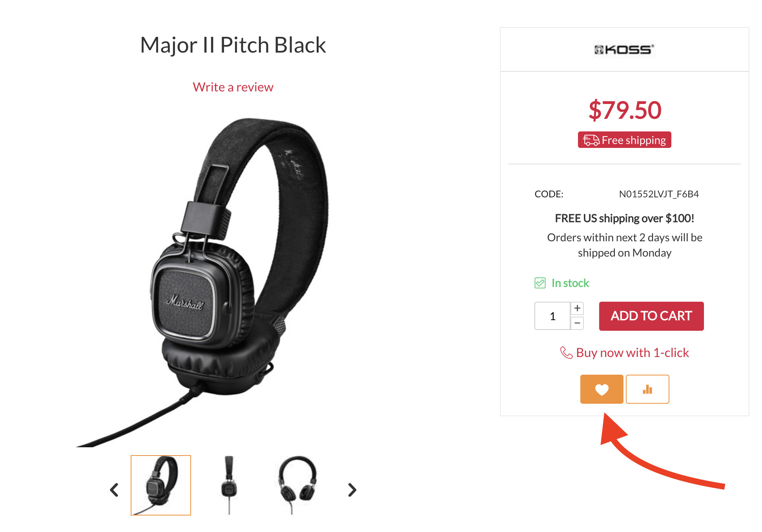This screenshot has width=762, height=532.
Task: Decrease quantity with the minus button
Action: (577, 323)
